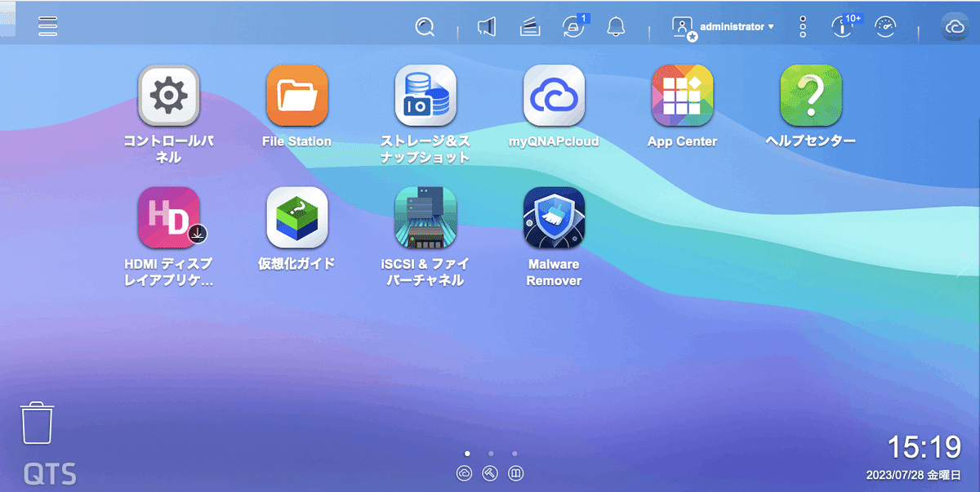Launch File Station

[297, 96]
